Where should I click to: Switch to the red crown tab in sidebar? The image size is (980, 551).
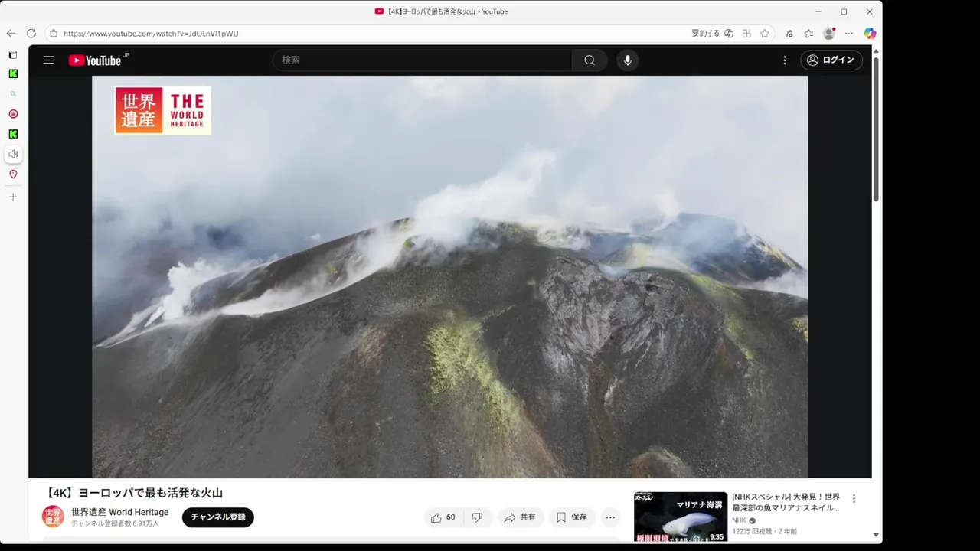13,114
